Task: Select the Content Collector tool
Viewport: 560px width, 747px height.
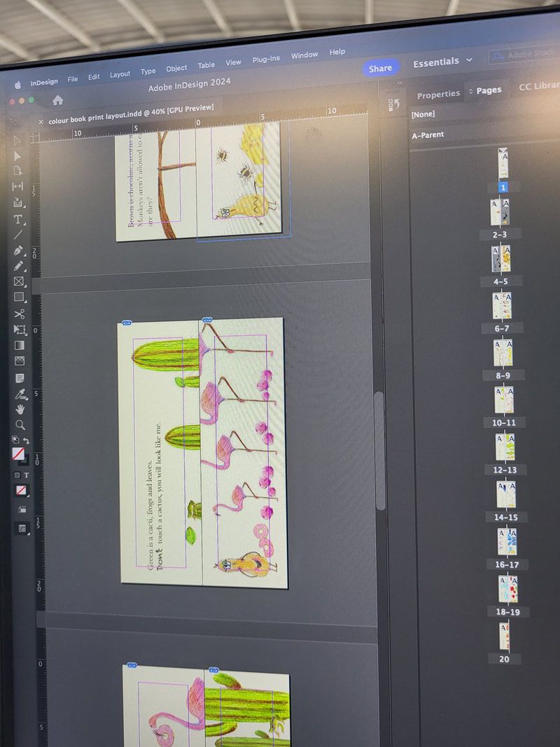Action: click(x=18, y=202)
